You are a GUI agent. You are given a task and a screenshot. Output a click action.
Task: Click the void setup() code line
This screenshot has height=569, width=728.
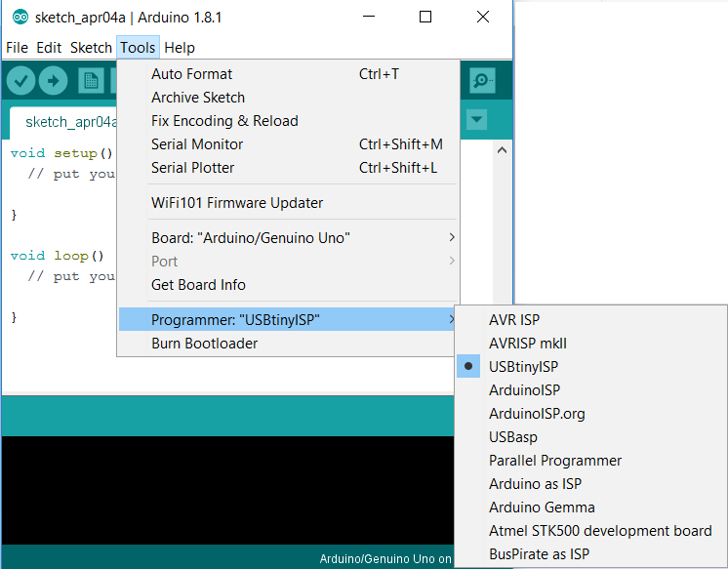[61, 153]
